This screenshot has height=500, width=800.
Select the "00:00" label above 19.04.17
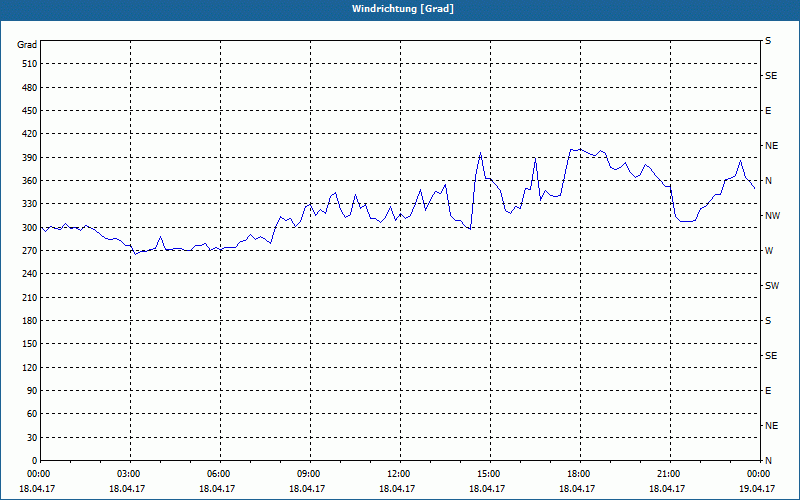coord(759,474)
